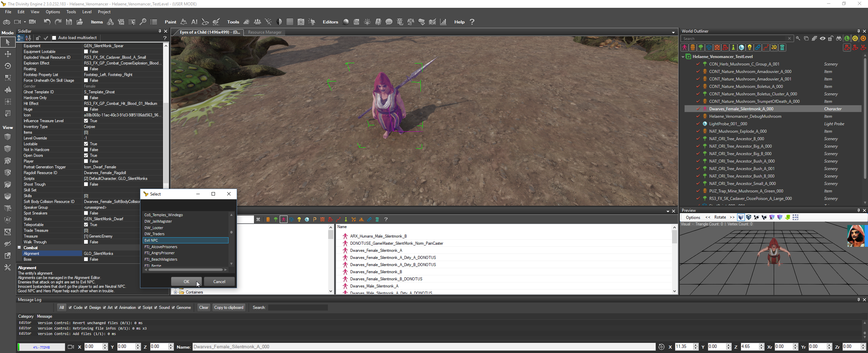Click the grid icon in the Tools toolbar
Image resolution: width=868 pixels, height=353 pixels.
pos(290,22)
